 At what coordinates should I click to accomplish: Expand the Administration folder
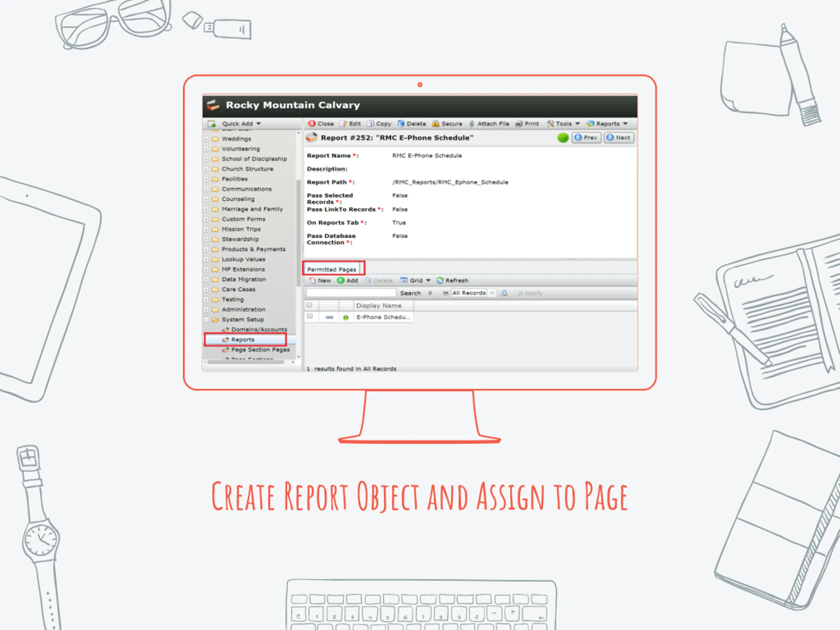[x=206, y=309]
